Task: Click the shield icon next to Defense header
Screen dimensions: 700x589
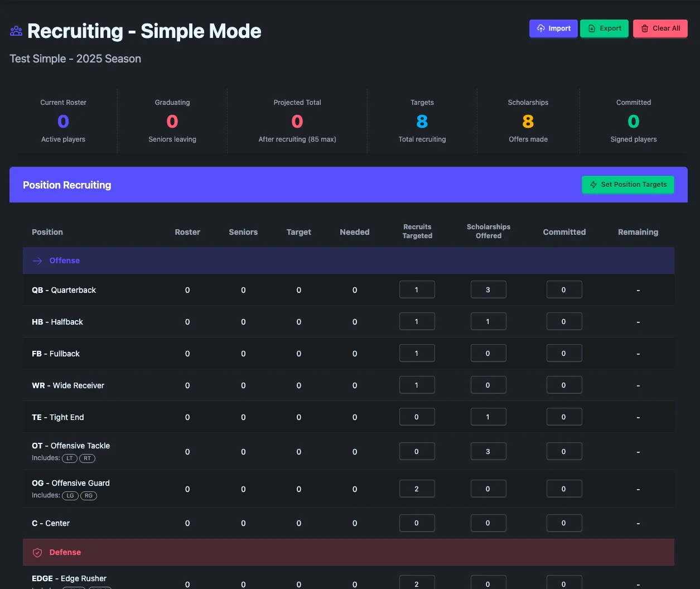Action: point(37,552)
